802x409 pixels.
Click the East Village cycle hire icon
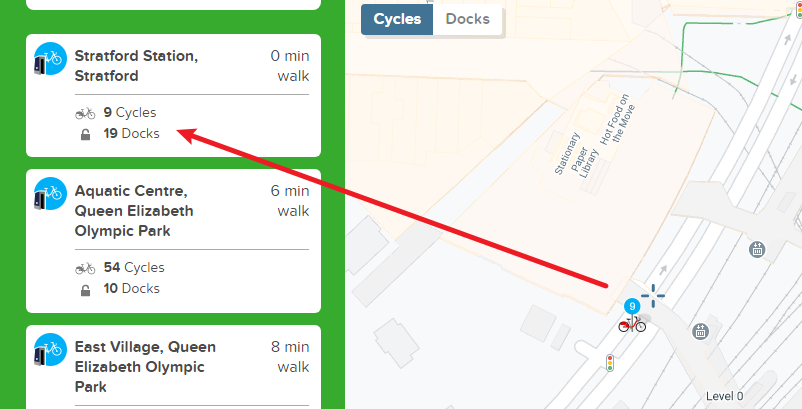(50, 350)
